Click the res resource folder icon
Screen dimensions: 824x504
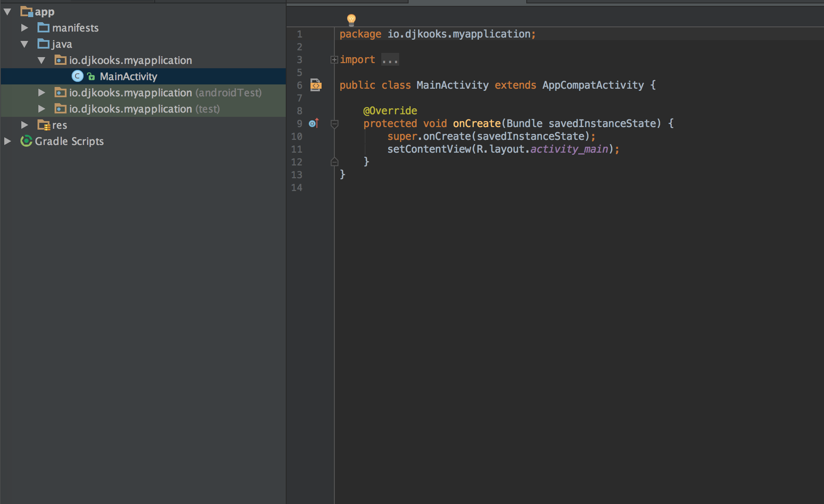[x=44, y=125]
